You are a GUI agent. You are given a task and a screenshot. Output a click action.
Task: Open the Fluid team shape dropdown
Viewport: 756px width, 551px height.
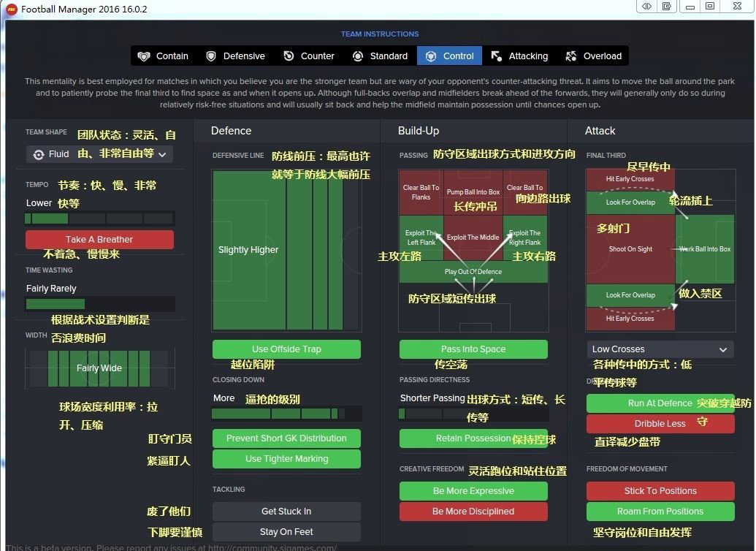99,154
